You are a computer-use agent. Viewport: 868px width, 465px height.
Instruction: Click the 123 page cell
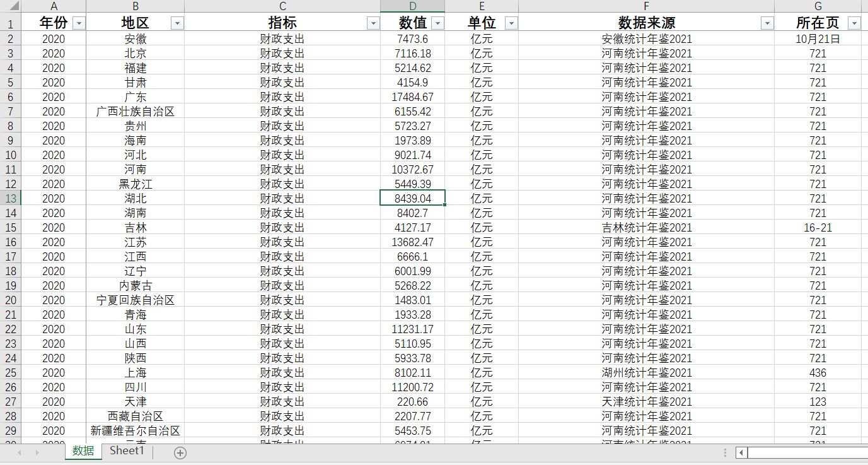coord(818,401)
